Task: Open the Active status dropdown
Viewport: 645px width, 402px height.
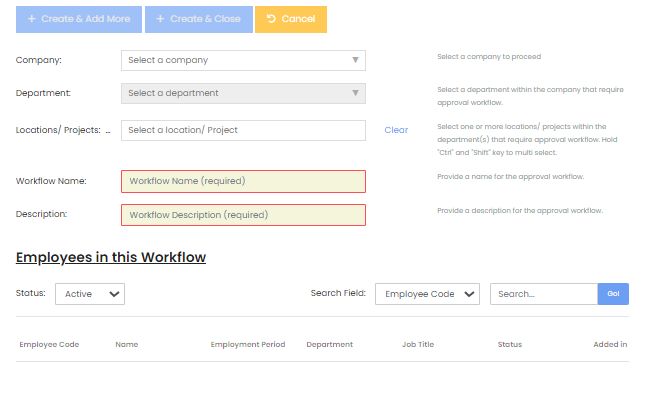Action: point(90,294)
